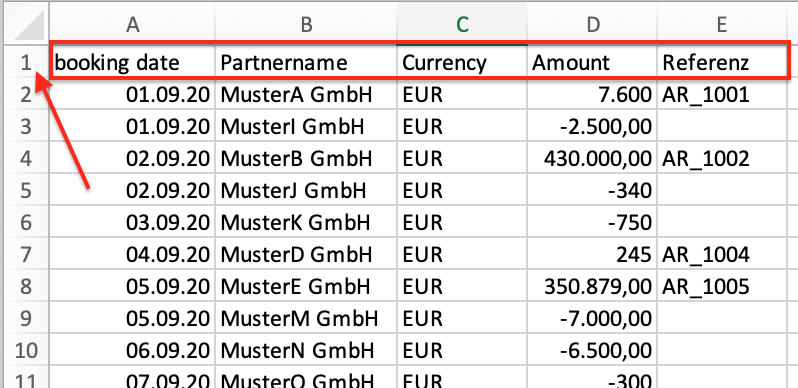Select column C header
798x388 pixels.
tap(462, 24)
